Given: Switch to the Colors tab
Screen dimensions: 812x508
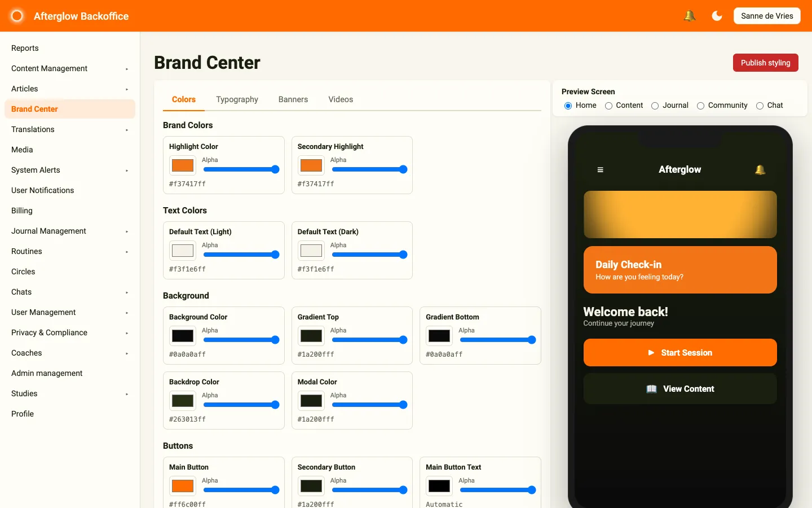Looking at the screenshot, I should pyautogui.click(x=184, y=99).
